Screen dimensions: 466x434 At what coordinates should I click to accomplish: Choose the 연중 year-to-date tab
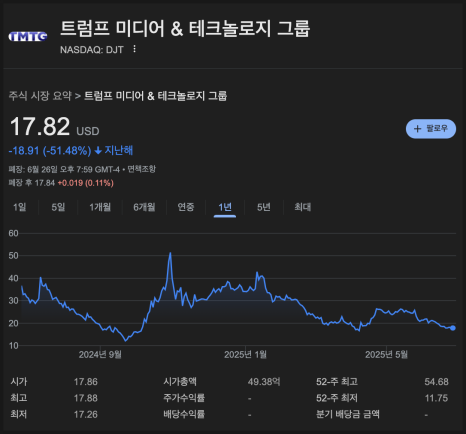tap(186, 207)
